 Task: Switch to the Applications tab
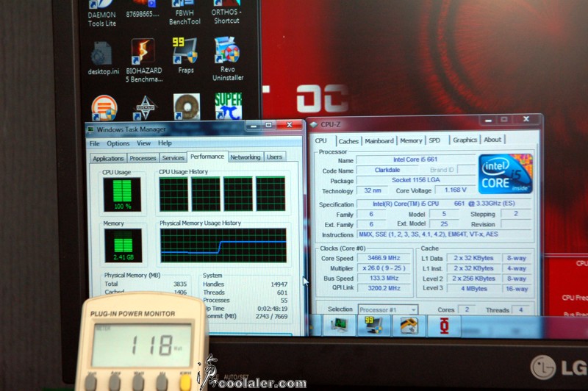(108, 158)
